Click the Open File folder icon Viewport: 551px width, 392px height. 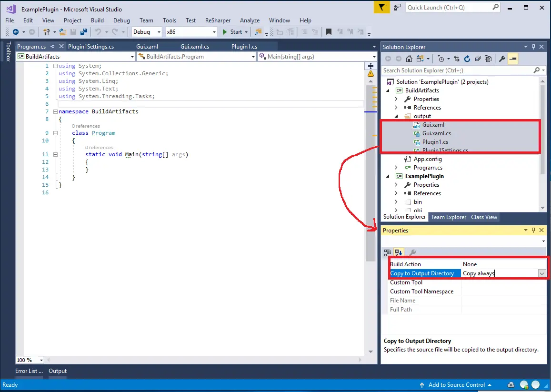click(x=63, y=32)
